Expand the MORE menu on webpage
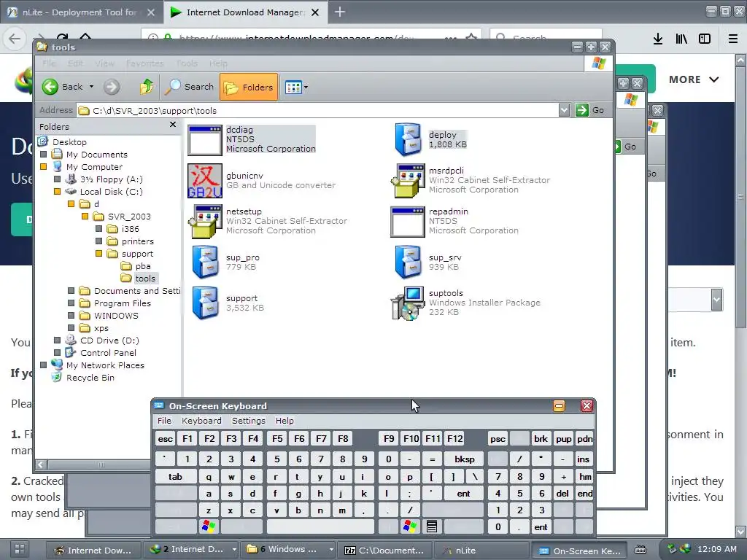 point(694,79)
